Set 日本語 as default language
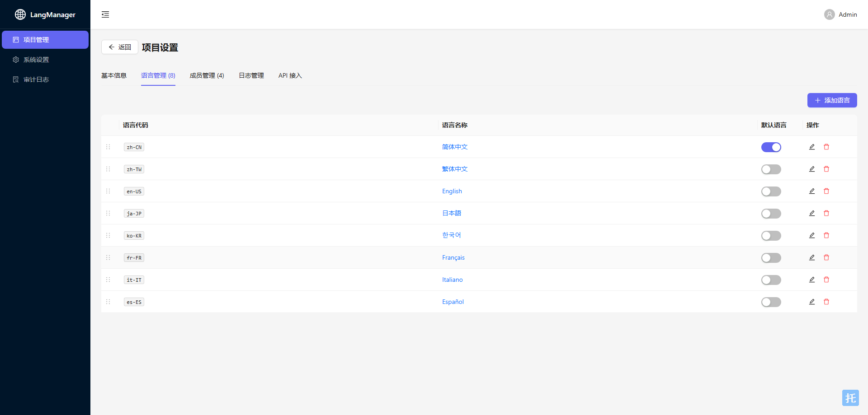The height and width of the screenshot is (415, 868). coord(771,214)
